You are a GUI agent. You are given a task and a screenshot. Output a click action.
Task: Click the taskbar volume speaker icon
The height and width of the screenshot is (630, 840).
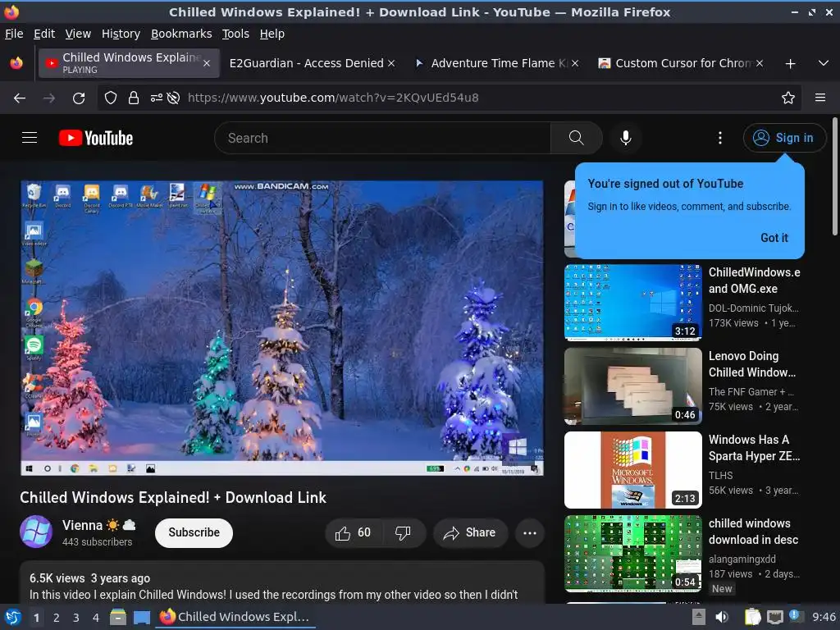pos(722,617)
